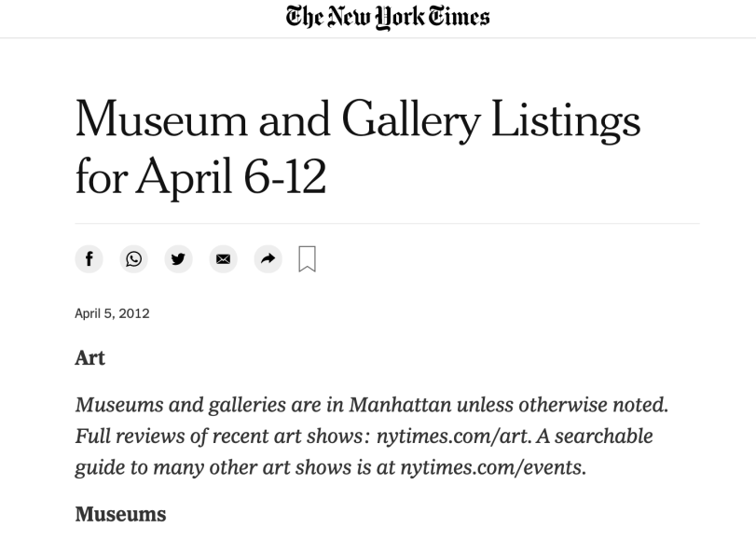Email this article using the envelope icon
This screenshot has width=756, height=541.
coord(224,260)
